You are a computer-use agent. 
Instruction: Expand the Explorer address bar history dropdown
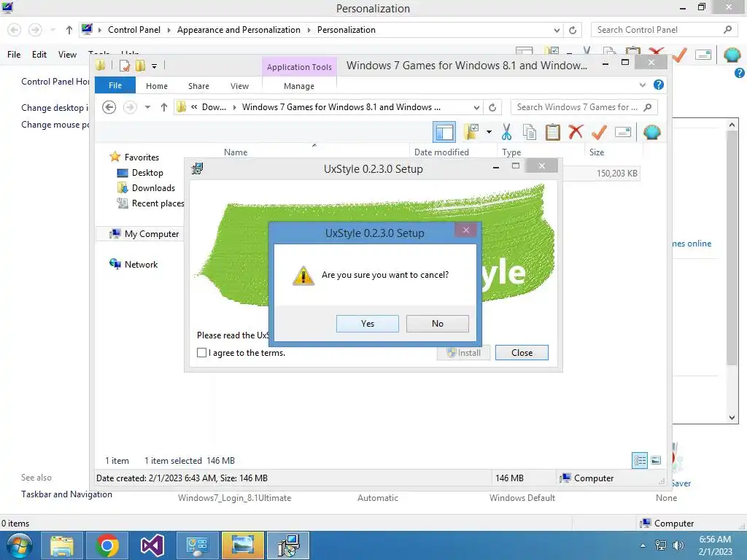click(x=476, y=107)
